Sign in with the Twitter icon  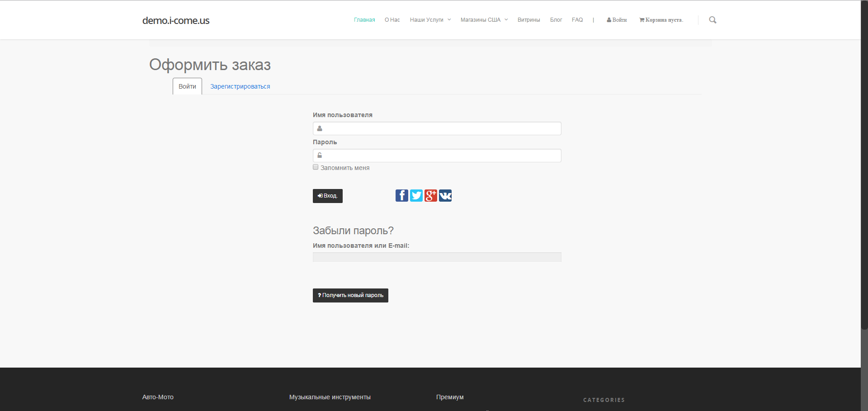pos(416,195)
